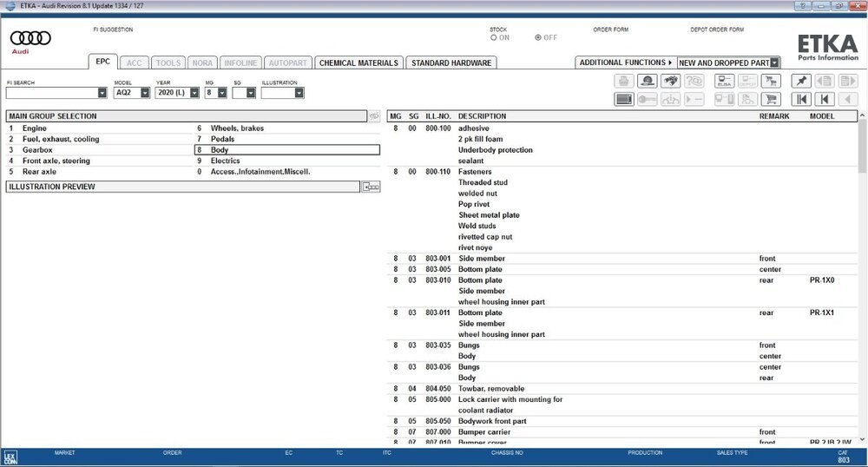The width and height of the screenshot is (868, 467).
Task: Click the FI Suggestion label
Action: point(113,30)
